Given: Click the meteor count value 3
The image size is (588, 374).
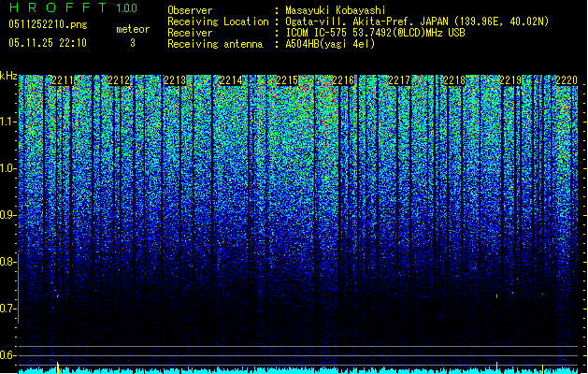Looking at the screenshot, I should [x=133, y=43].
